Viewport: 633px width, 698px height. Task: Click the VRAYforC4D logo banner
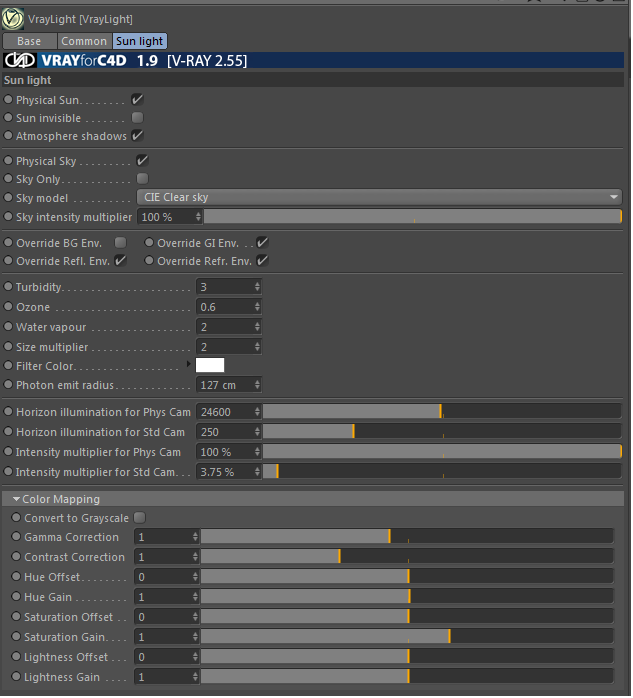313,61
